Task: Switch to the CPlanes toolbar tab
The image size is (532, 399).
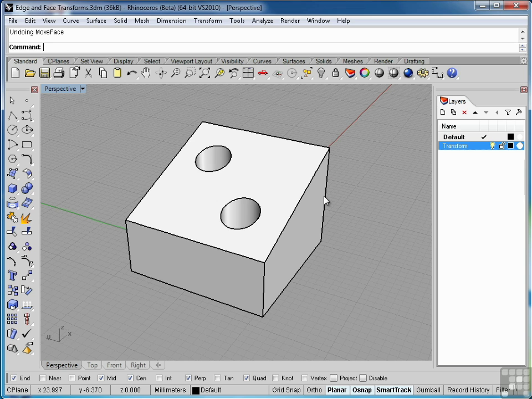Action: coord(58,61)
